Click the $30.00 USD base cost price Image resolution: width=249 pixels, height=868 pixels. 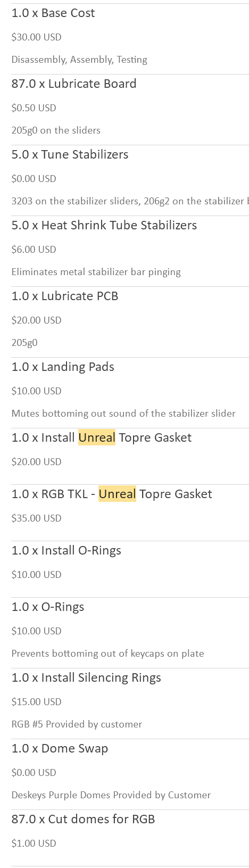(37, 37)
